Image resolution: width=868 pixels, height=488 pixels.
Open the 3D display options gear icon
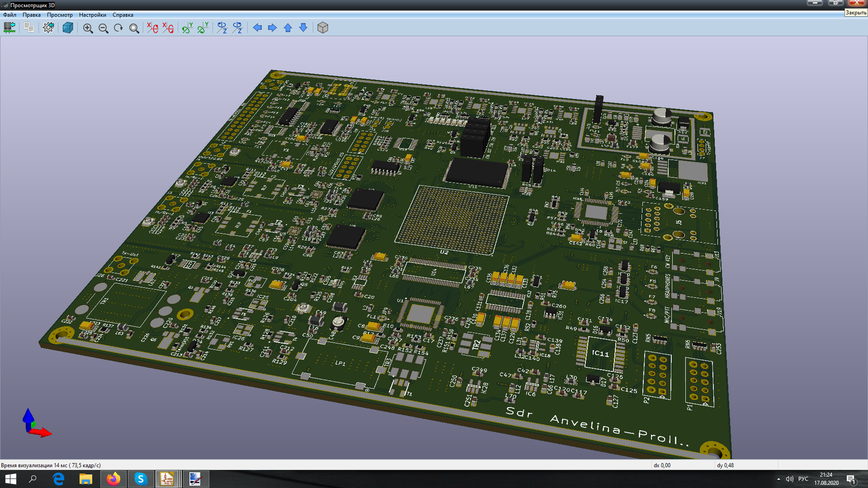(48, 27)
